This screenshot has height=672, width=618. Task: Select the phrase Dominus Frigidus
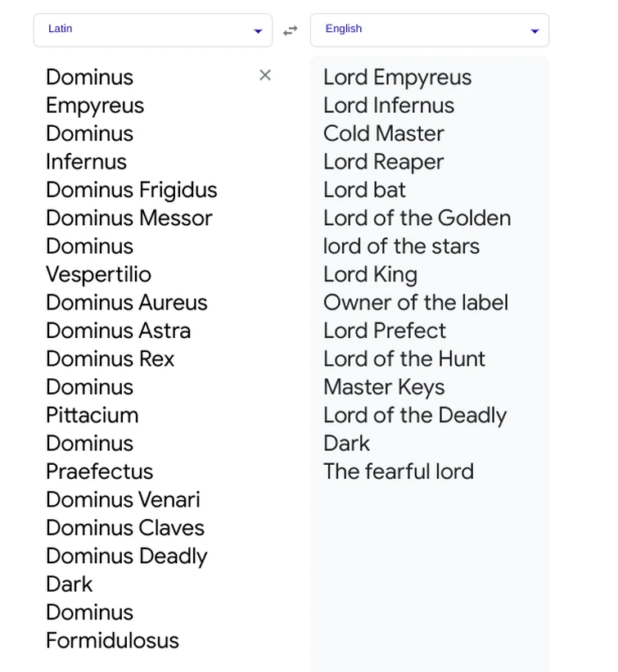(131, 190)
